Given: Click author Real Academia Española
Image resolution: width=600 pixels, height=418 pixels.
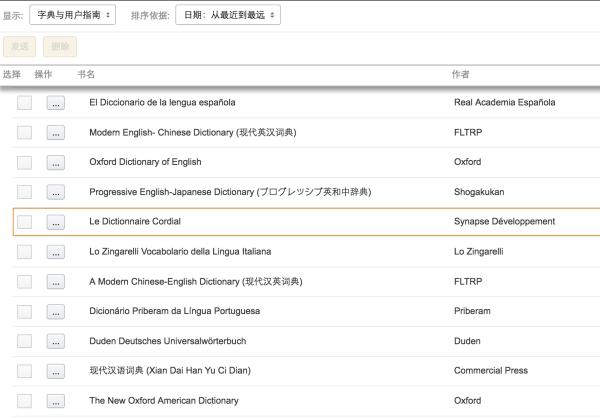Looking at the screenshot, I should click(x=505, y=102).
